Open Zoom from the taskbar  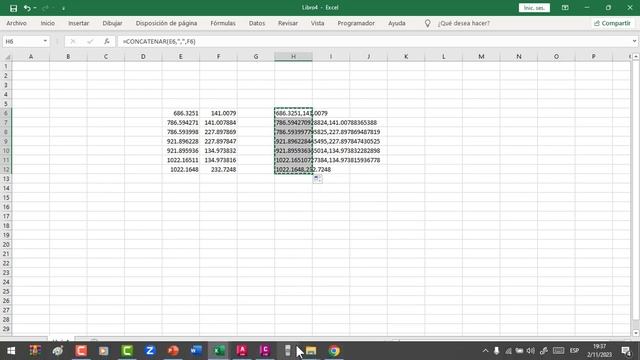(x=150, y=351)
